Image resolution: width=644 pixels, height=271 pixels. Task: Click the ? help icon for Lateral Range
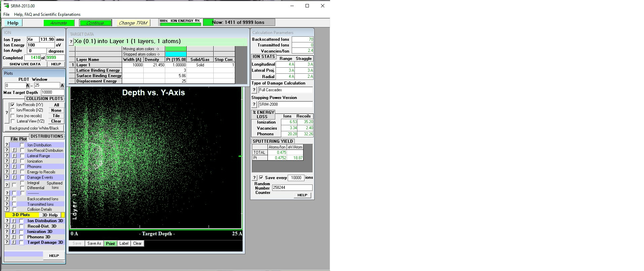pyautogui.click(x=6, y=156)
